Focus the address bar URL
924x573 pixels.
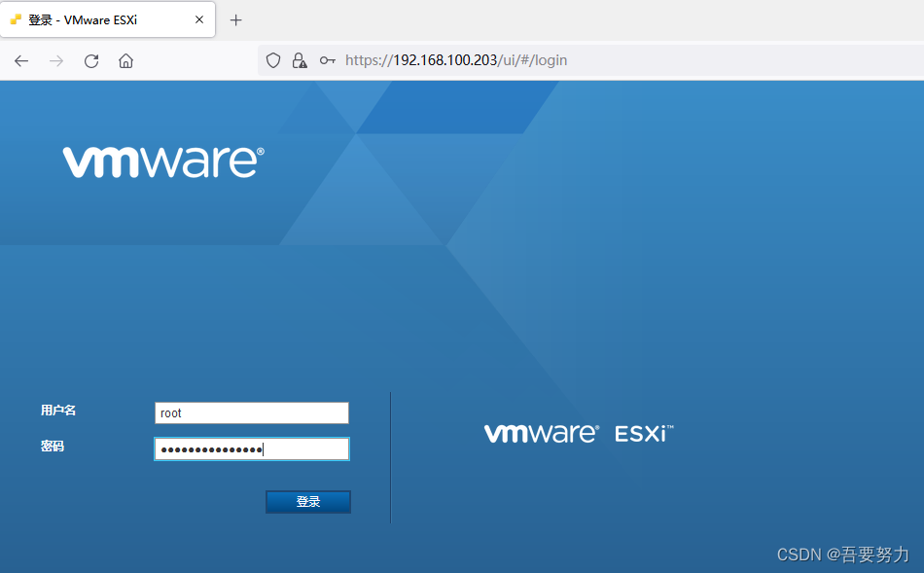(456, 60)
